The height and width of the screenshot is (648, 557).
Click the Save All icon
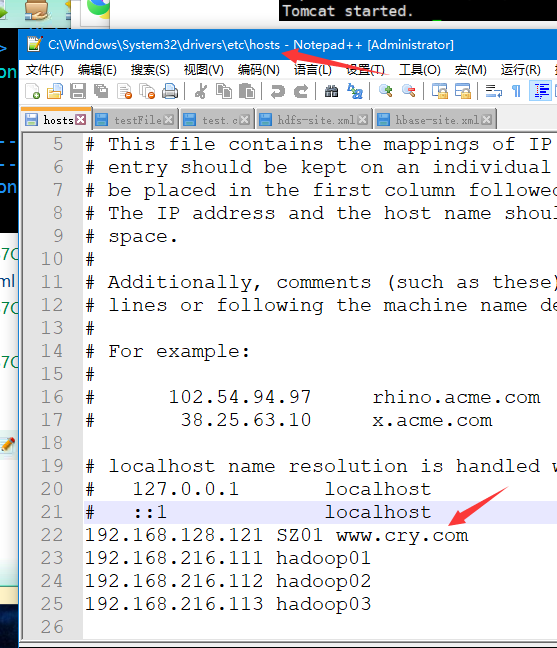[100, 91]
